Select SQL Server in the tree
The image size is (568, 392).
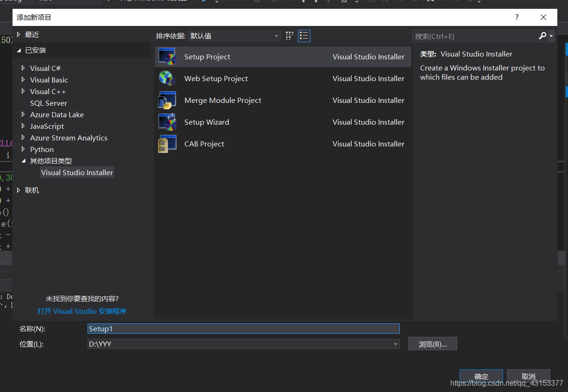[x=49, y=103]
